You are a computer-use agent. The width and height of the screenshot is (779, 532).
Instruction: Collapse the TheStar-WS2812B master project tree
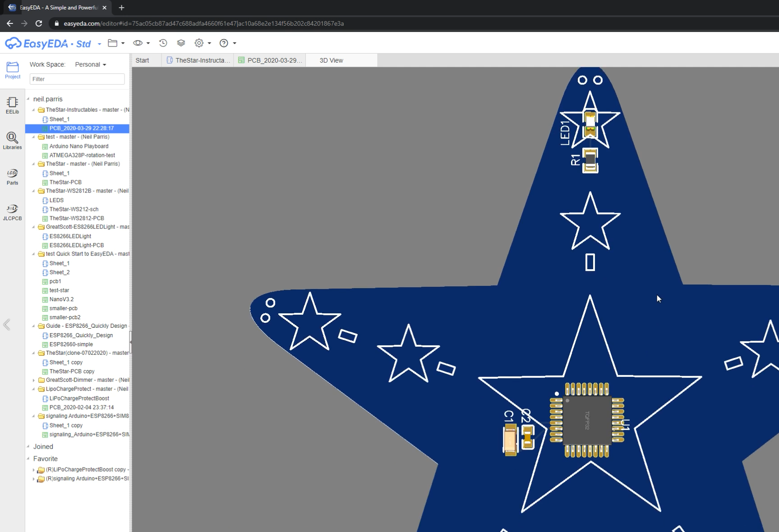click(33, 191)
